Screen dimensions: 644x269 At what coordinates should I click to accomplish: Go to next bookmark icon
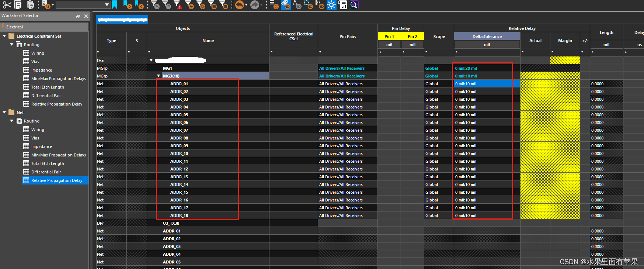tap(127, 5)
